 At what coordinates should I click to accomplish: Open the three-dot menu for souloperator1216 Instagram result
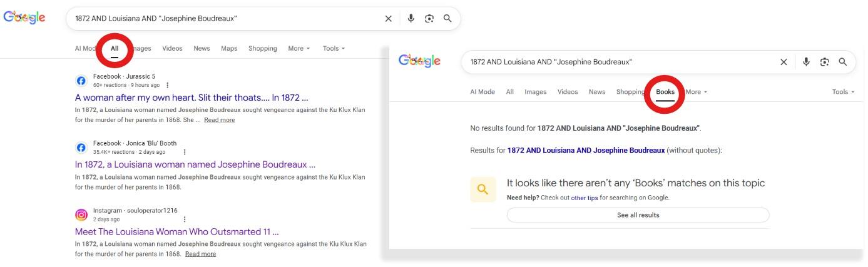point(185,219)
